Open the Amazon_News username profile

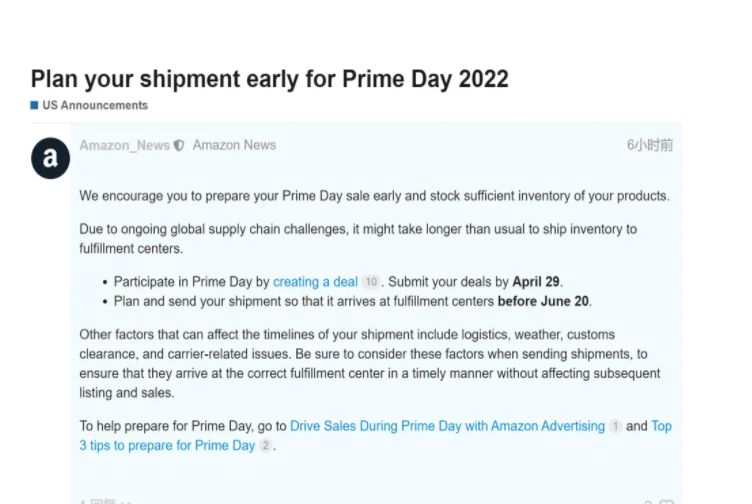[x=125, y=145]
